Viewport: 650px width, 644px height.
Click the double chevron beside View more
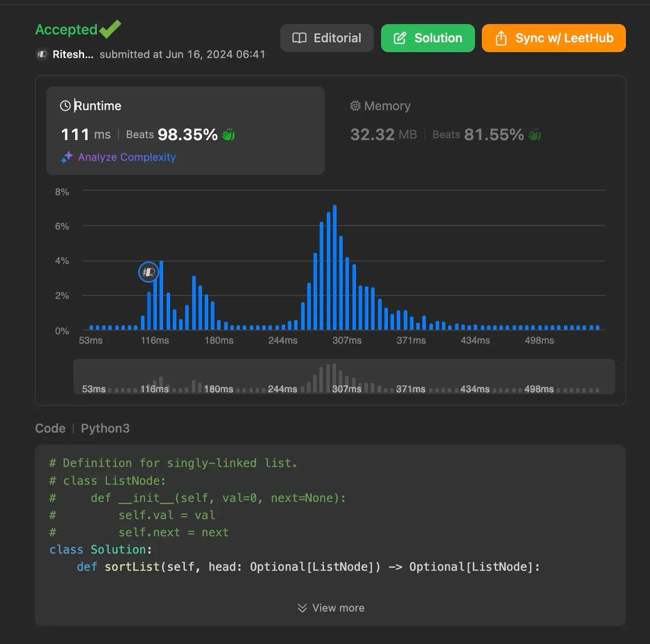(302, 608)
